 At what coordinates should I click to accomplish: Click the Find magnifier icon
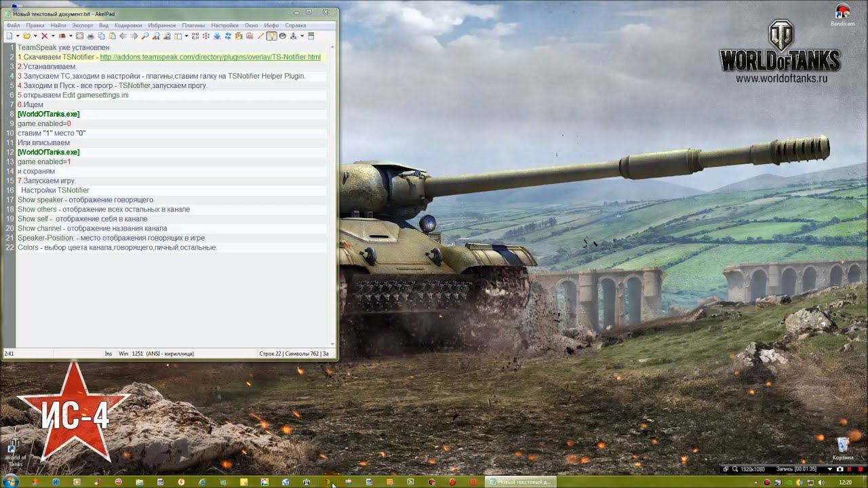click(x=145, y=36)
